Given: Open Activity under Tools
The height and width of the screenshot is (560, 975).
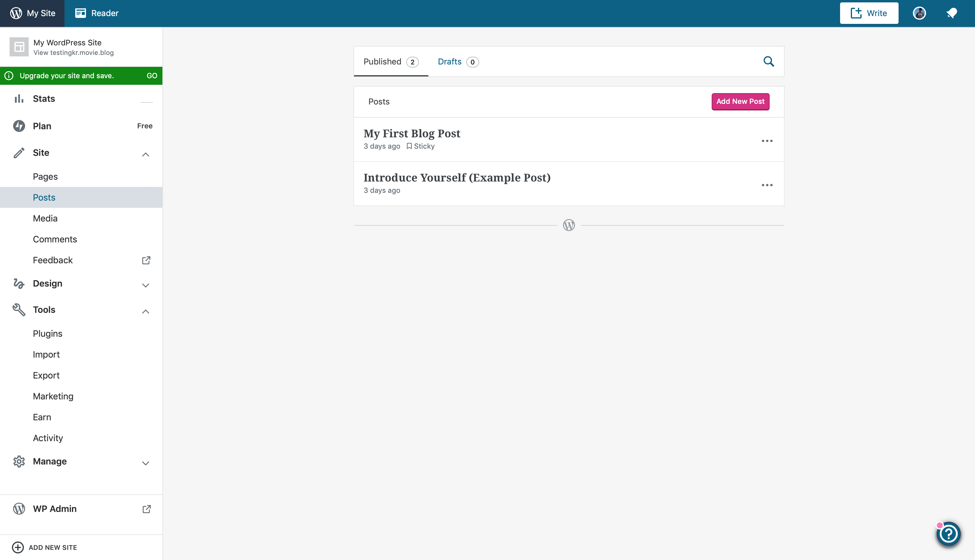Looking at the screenshot, I should click(x=81, y=438).
